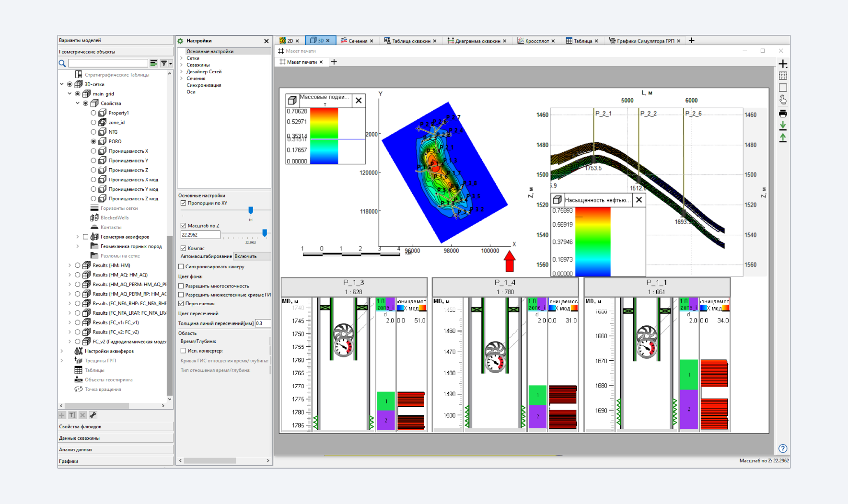Viewport: 848px width, 504px height.
Task: Toggle the Пересечения checkbox
Action: [181, 303]
